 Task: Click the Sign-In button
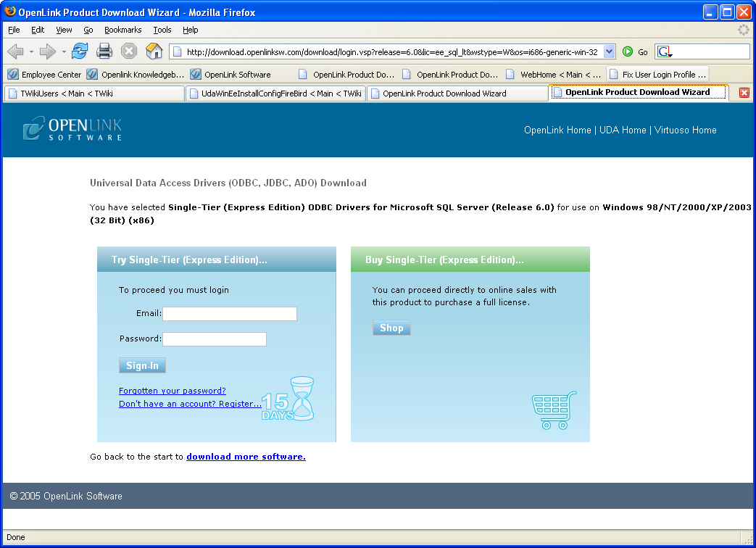pyautogui.click(x=142, y=365)
